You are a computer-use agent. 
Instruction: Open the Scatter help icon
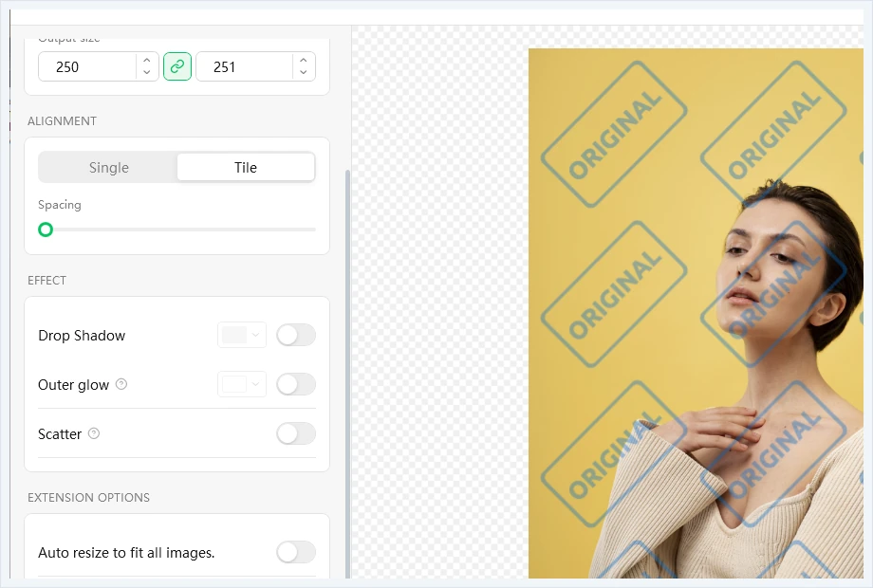click(94, 433)
